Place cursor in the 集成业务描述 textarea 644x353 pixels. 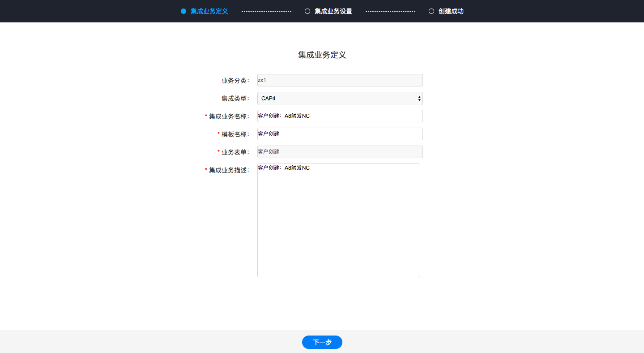point(338,220)
